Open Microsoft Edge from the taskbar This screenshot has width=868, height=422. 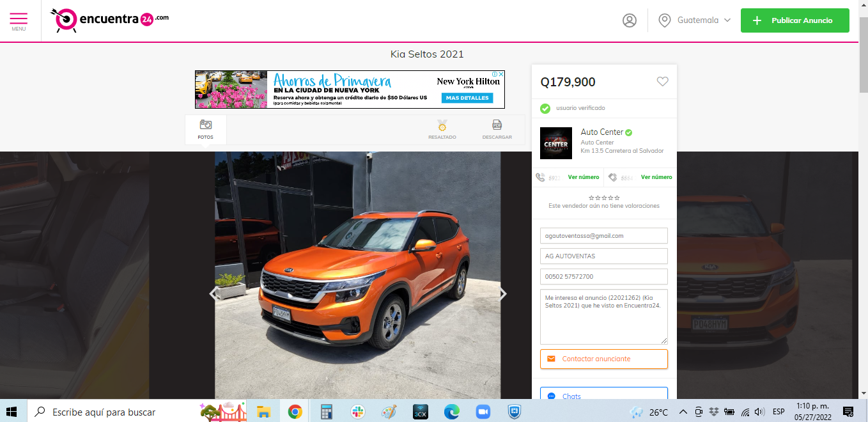(x=451, y=412)
